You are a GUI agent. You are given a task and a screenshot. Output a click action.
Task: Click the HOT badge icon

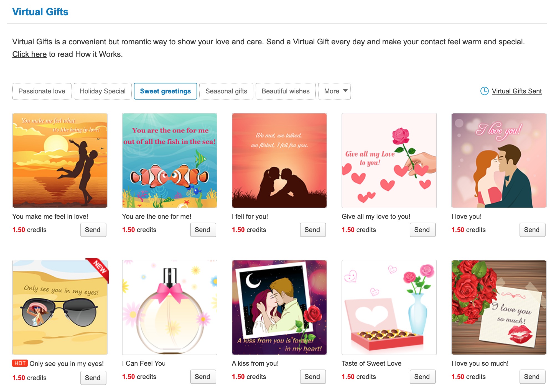(x=20, y=363)
